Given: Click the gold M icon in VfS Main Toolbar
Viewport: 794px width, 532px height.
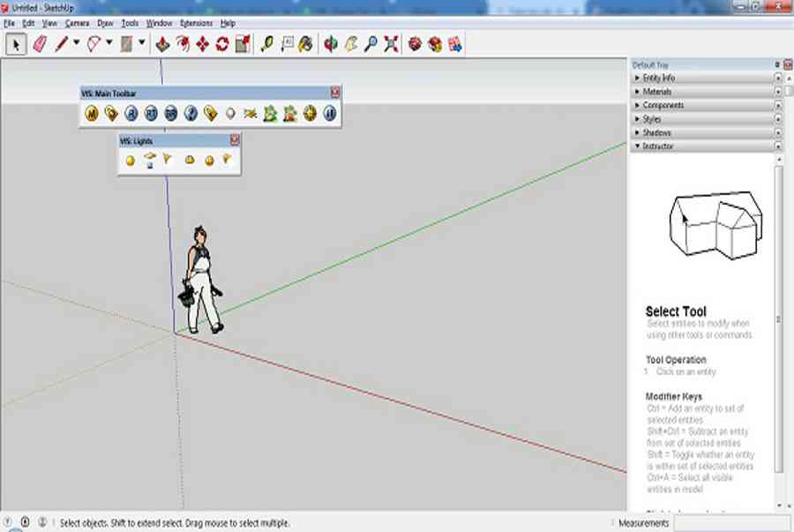Looking at the screenshot, I should [x=92, y=114].
